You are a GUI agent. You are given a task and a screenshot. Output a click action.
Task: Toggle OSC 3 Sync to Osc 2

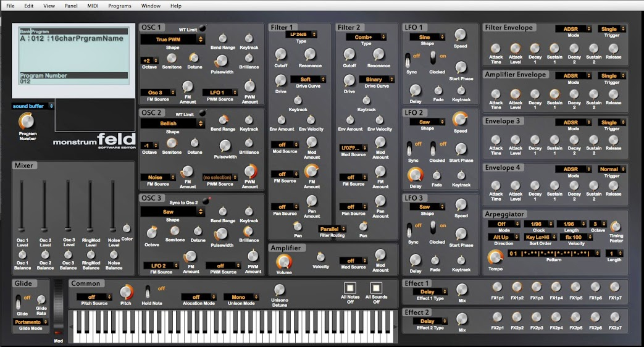pos(206,201)
